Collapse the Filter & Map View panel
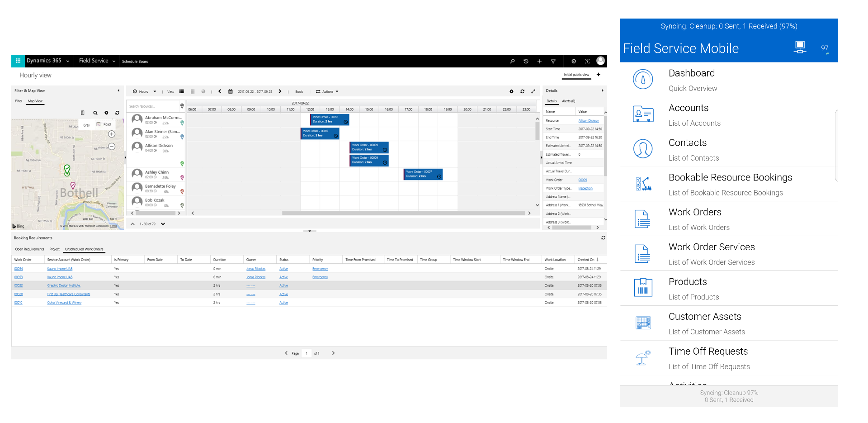This screenshot has width=868, height=423. [118, 90]
